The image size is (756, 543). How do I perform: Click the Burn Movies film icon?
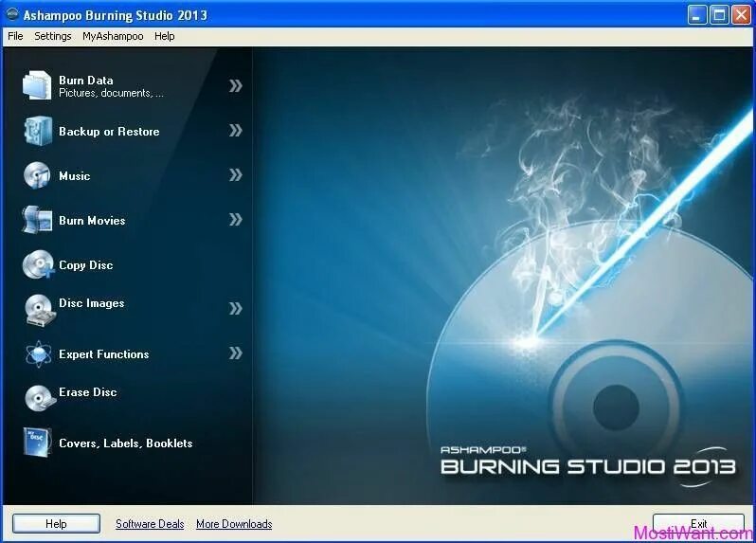(37, 220)
